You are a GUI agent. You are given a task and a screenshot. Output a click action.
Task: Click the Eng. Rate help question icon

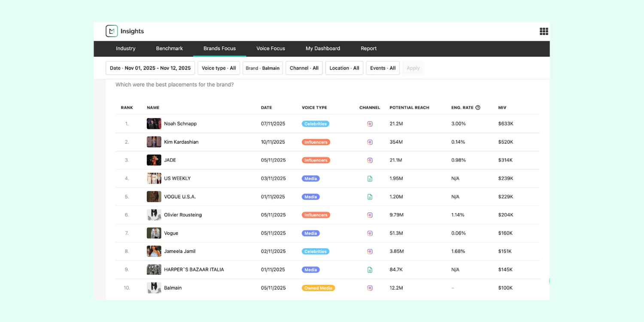[478, 108]
